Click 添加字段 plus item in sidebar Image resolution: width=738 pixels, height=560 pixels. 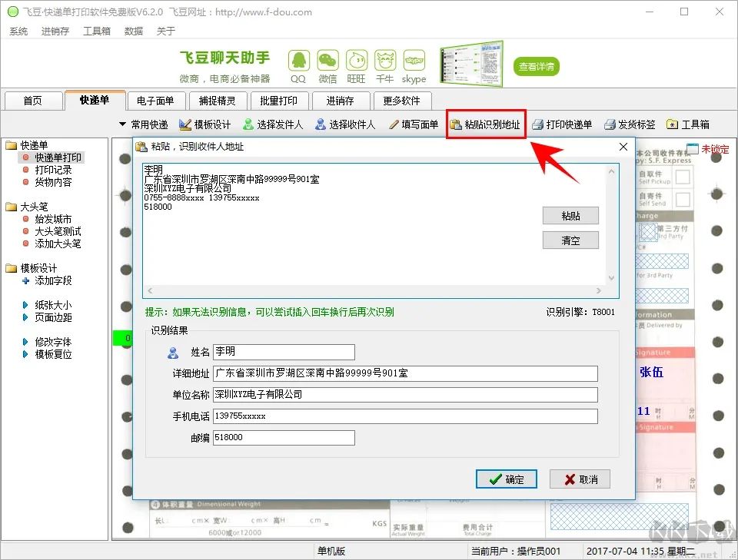click(48, 280)
